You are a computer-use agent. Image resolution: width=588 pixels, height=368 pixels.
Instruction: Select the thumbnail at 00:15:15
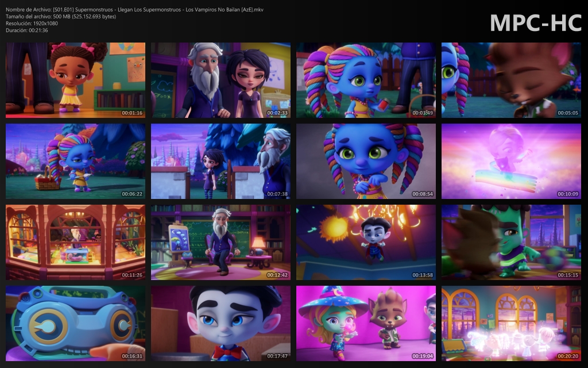click(x=511, y=242)
